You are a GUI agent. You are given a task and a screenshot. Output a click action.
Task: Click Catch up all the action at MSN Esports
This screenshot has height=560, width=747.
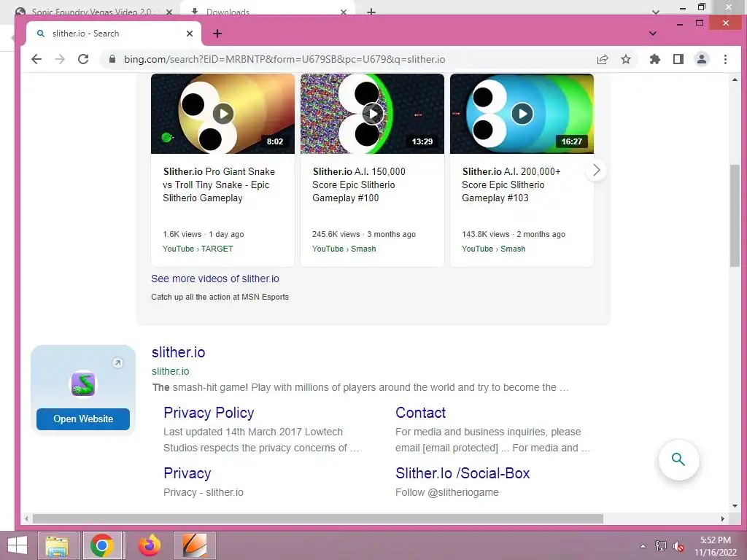pyautogui.click(x=220, y=297)
